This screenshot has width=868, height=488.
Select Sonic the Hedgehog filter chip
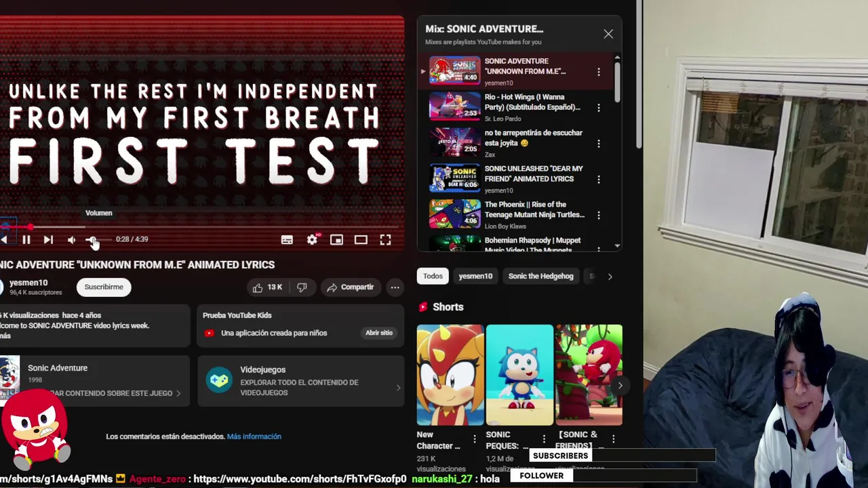540,276
